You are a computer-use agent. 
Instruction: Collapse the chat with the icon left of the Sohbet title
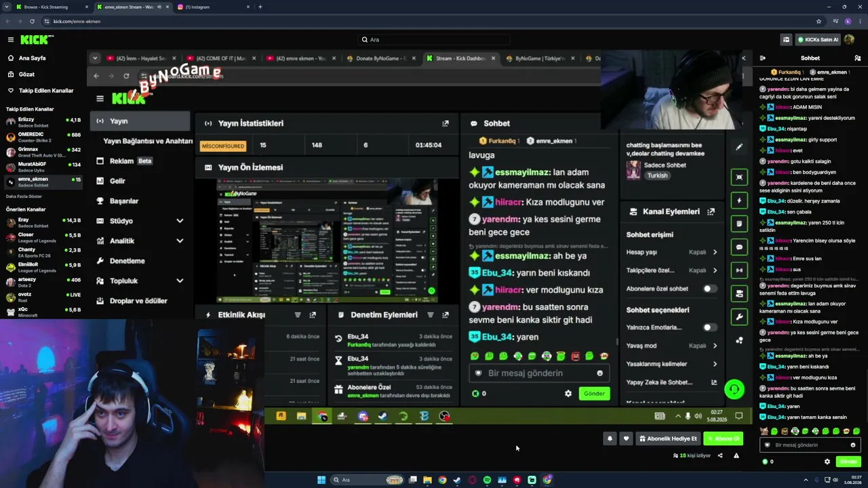point(763,58)
